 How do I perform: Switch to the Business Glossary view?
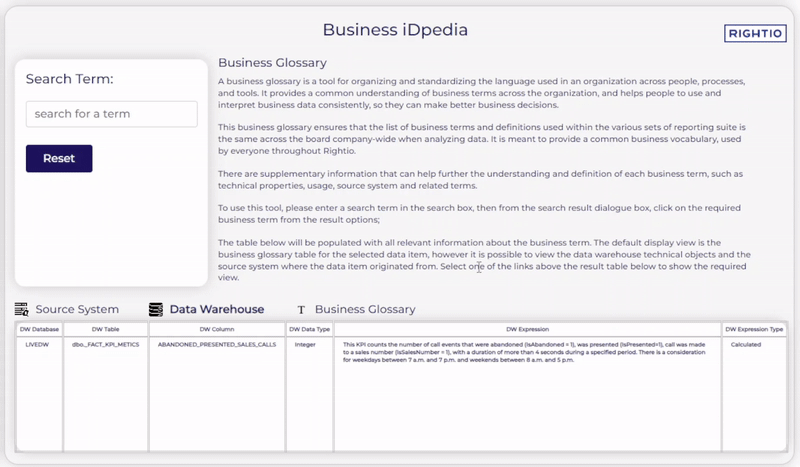tap(365, 309)
